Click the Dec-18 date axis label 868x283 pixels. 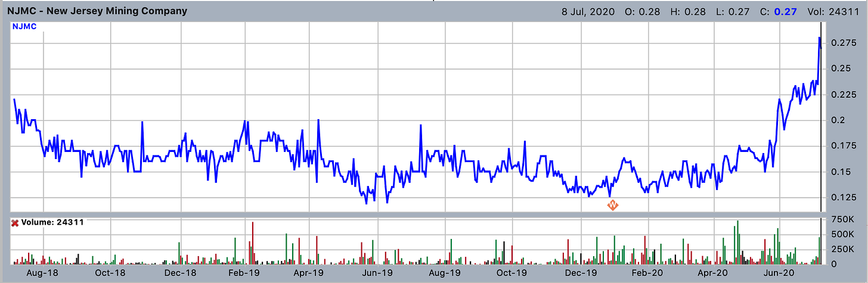click(181, 273)
